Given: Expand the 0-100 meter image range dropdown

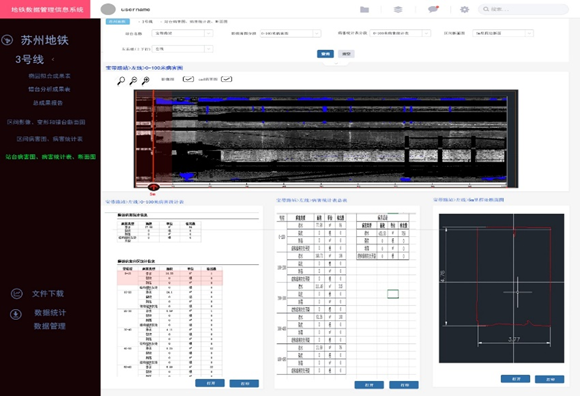Looking at the screenshot, I should coord(290,33).
